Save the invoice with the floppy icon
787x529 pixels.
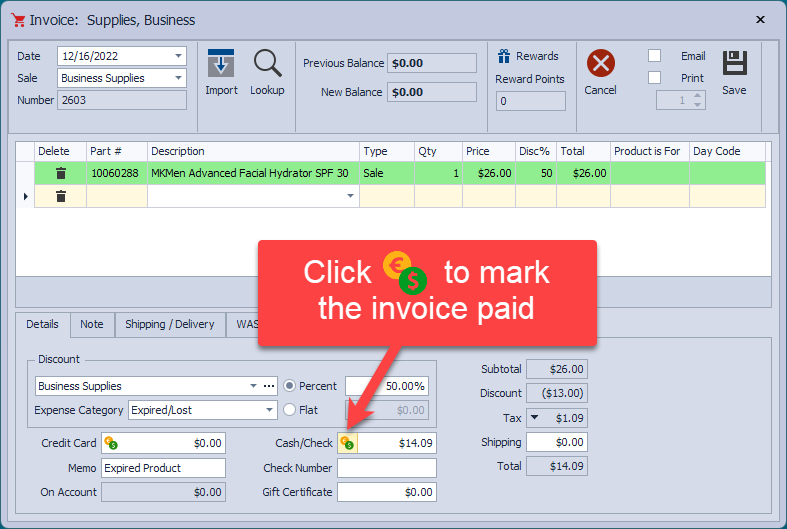pos(735,63)
